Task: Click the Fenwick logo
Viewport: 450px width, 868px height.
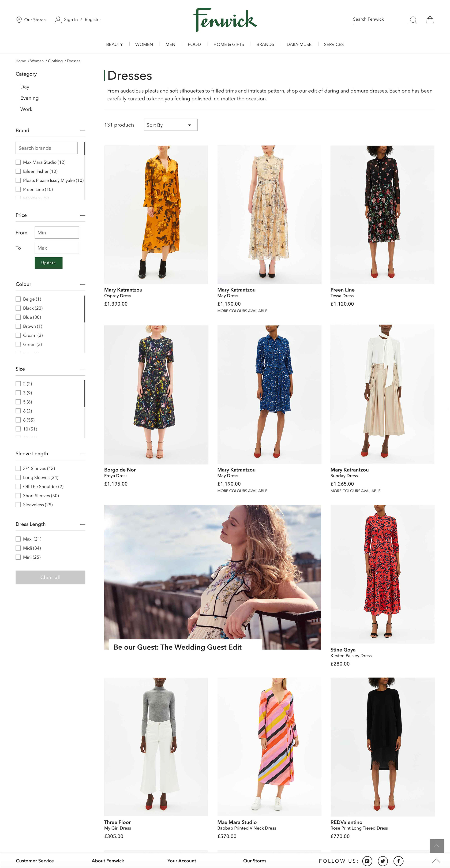Action: tap(225, 20)
